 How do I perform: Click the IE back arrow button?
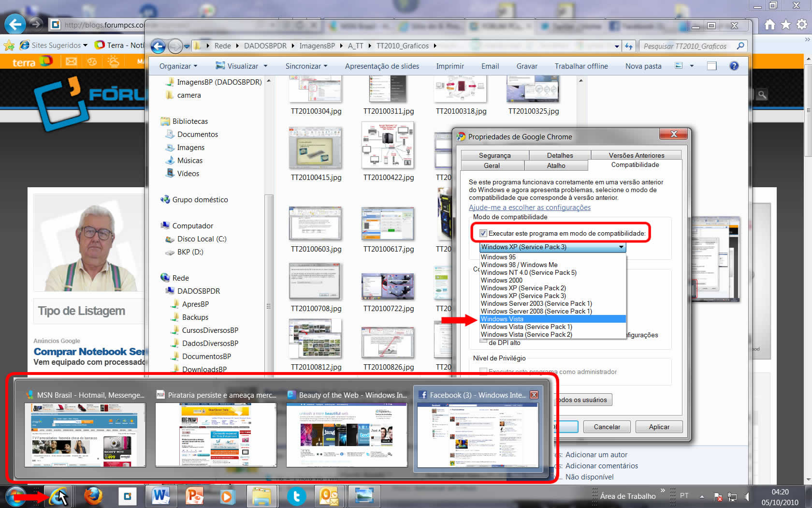[x=15, y=24]
